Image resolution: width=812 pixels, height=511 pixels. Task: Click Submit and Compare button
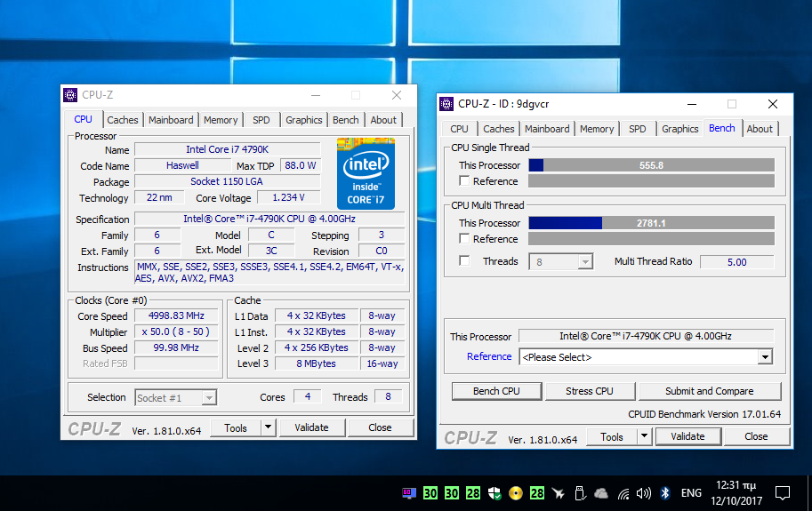point(710,391)
